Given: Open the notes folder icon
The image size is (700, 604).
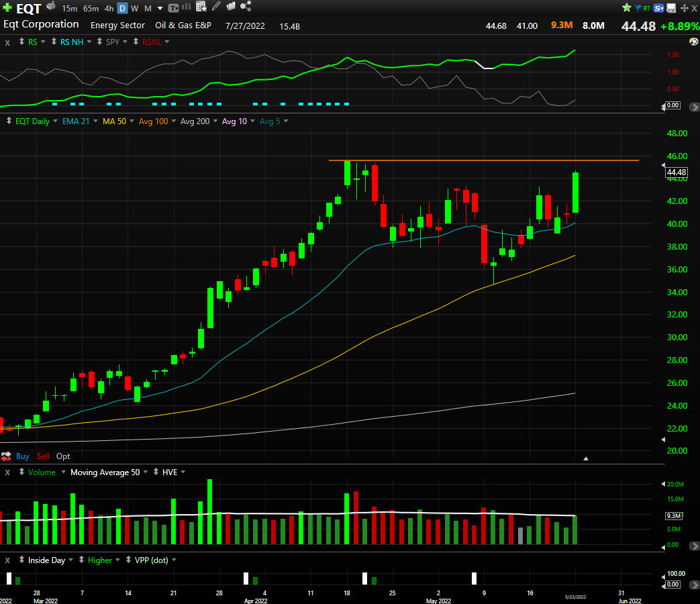Looking at the screenshot, I should click(x=231, y=6).
